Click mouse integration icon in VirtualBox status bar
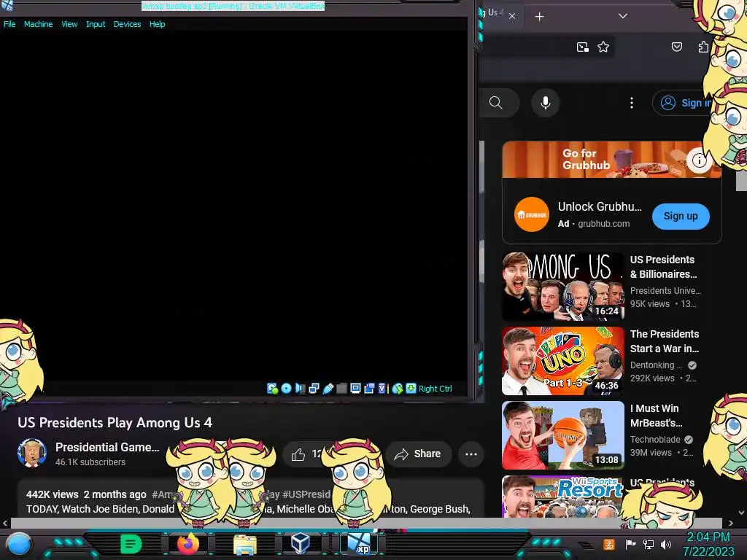This screenshot has width=747, height=560. pos(398,389)
